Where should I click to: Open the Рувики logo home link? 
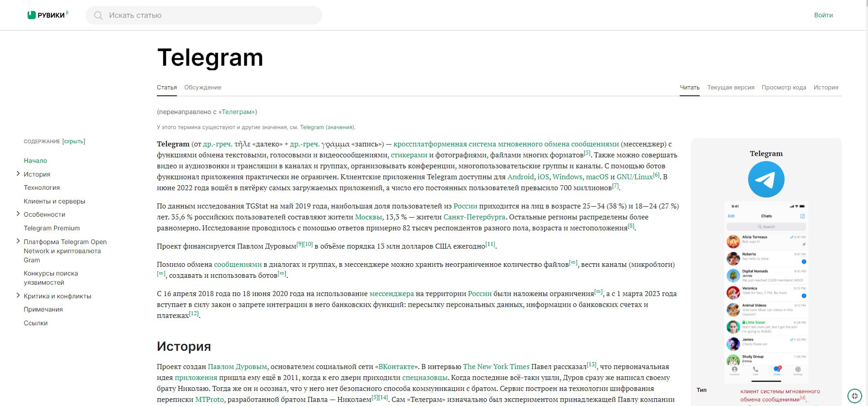click(47, 15)
